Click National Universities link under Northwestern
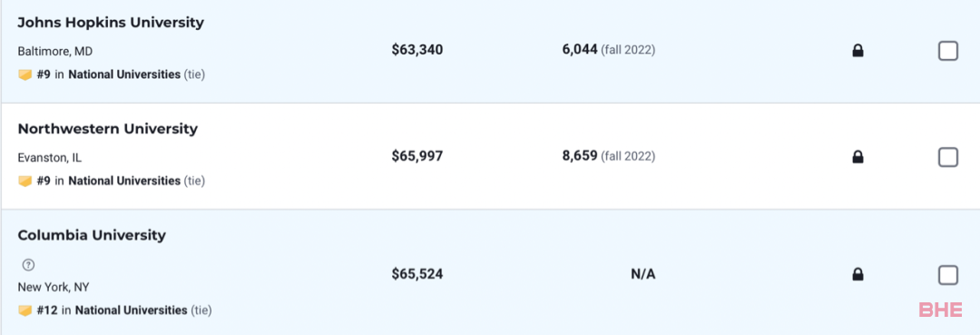The image size is (980, 335). 124,181
